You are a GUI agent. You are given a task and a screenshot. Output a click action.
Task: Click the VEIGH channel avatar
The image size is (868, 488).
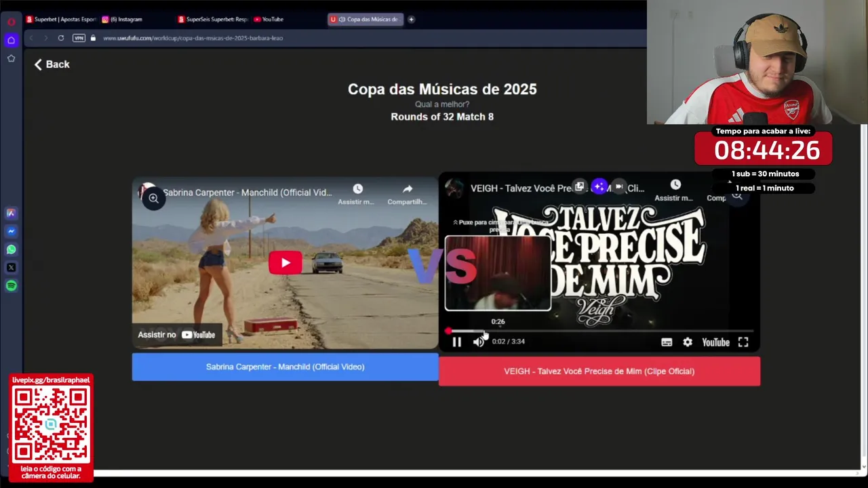454,188
